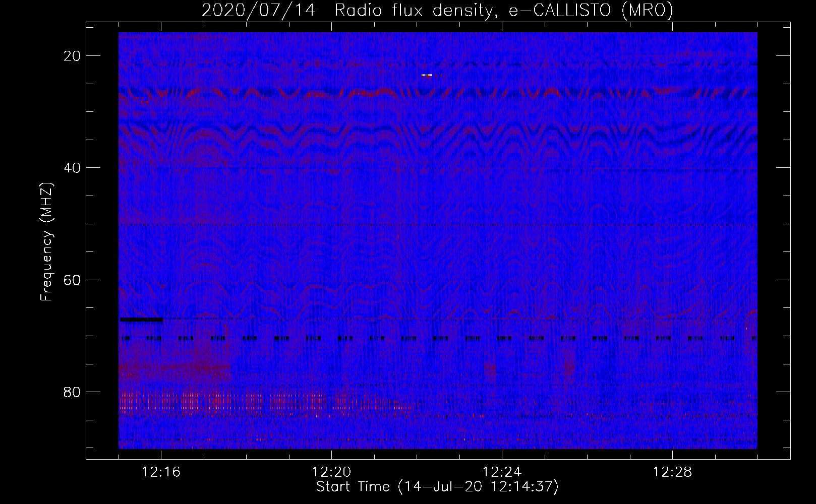The image size is (816, 504).
Task: Click the 'Start Time (14-Jul-20 12:14:37)' label
Action: (x=437, y=487)
